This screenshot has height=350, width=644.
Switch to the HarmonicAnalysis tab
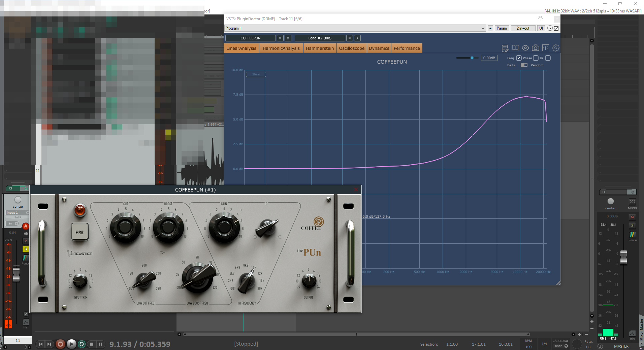(281, 48)
